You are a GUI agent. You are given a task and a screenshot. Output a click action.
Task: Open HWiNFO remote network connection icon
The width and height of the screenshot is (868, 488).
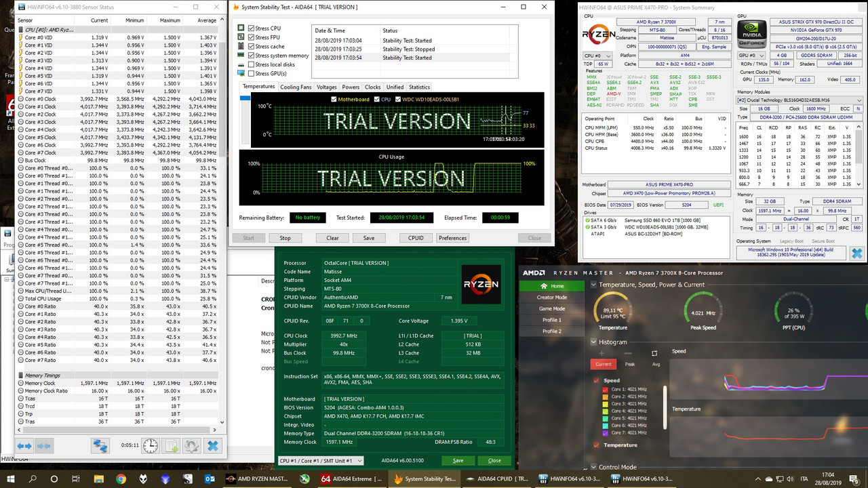[100, 445]
